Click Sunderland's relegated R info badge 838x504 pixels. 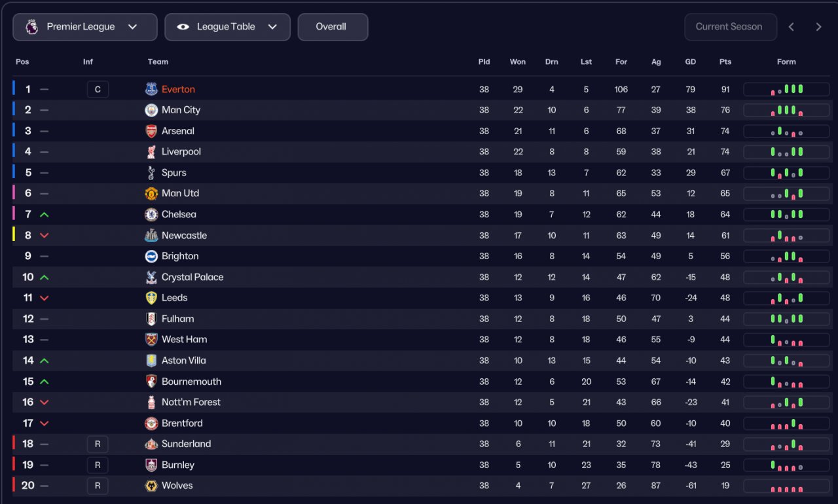98,444
